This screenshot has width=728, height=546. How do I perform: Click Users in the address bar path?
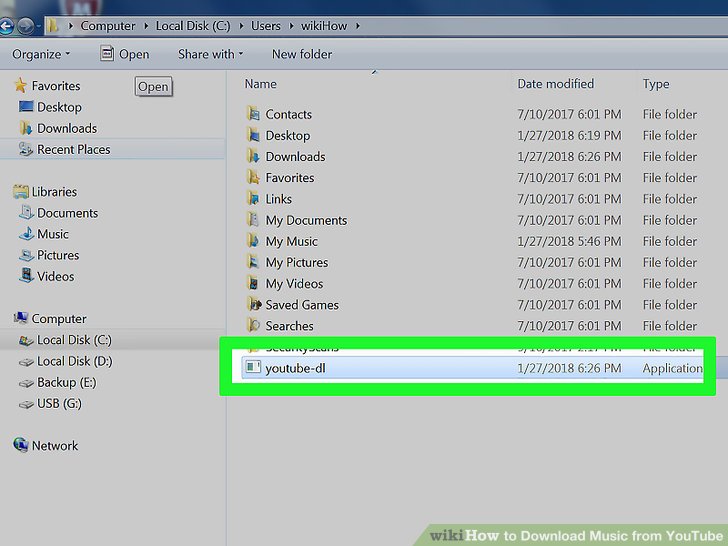point(266,26)
